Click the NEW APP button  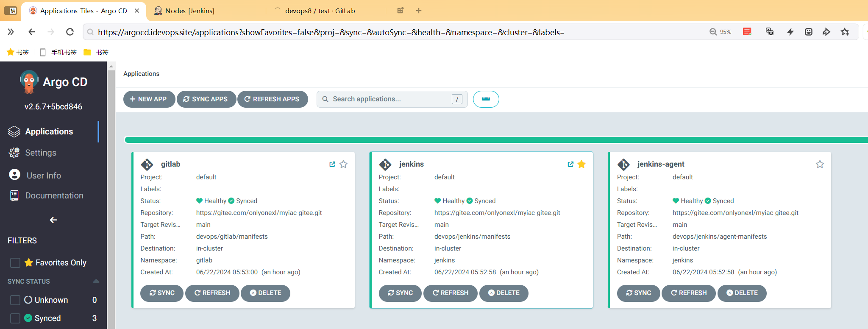click(x=149, y=99)
